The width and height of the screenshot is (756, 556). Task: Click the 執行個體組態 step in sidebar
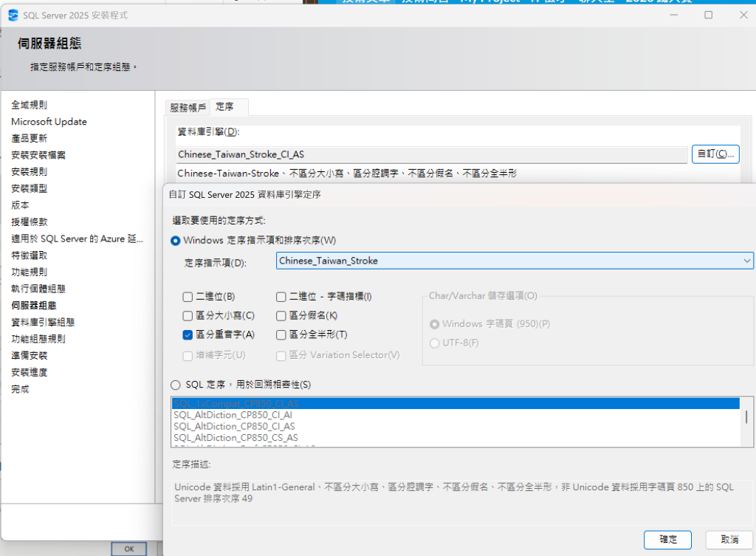38,289
